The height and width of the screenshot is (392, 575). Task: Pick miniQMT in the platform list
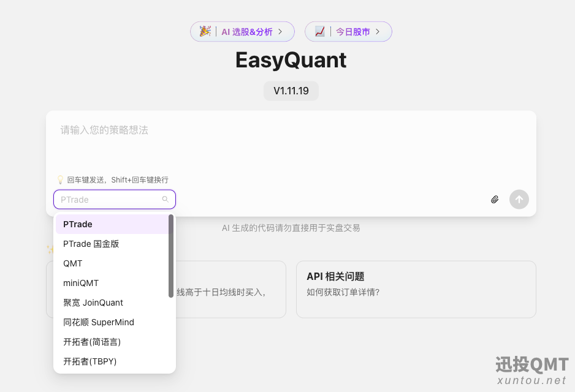81,283
